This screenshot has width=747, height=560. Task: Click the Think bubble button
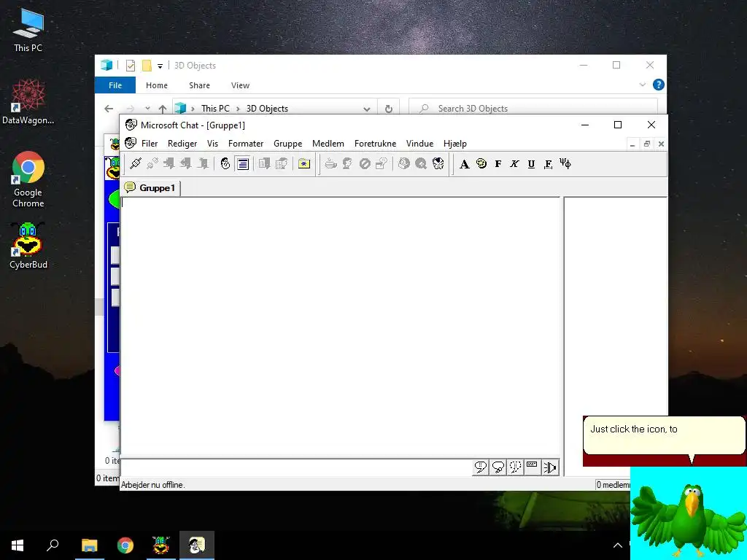tap(498, 467)
